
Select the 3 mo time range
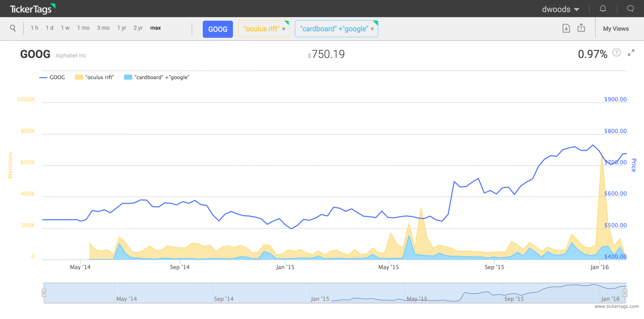tap(103, 28)
